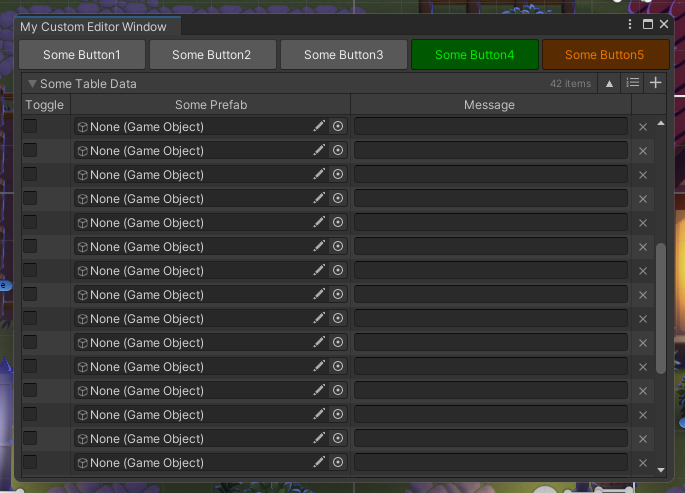Viewport: 685px width, 493px height.
Task: Delete the second row with its X icon
Action: [x=643, y=151]
